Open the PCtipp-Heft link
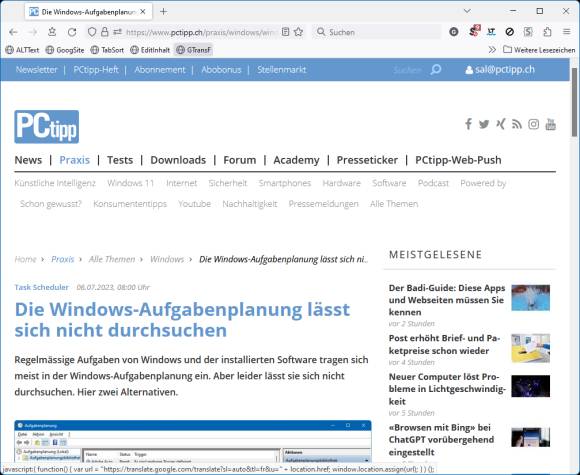Screen dimensions: 580x475 [96, 70]
